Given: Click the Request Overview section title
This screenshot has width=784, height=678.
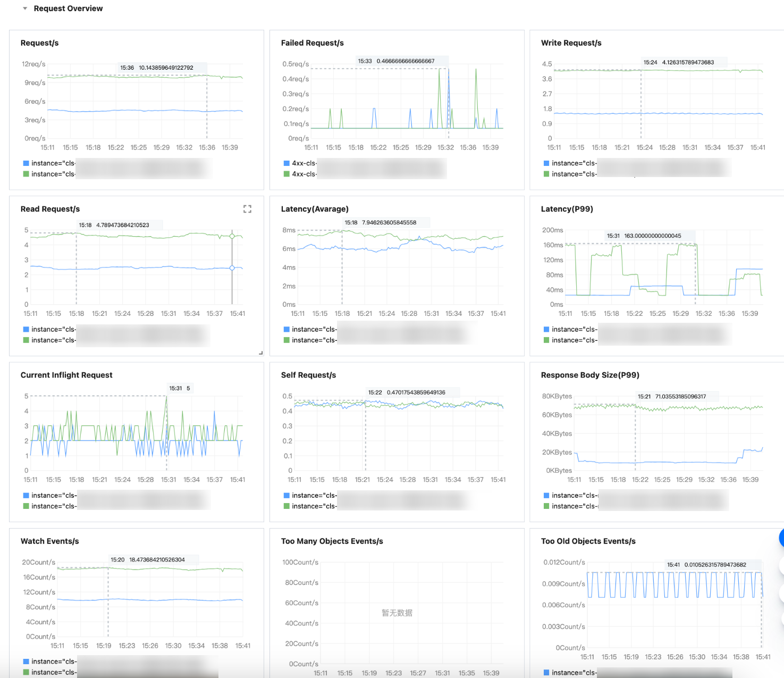Looking at the screenshot, I should pos(68,9).
